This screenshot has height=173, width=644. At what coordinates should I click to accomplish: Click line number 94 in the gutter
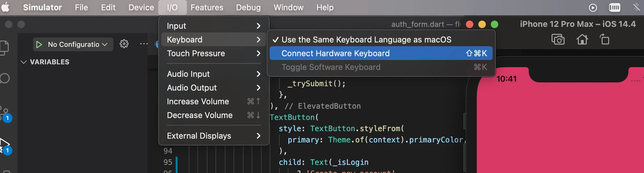click(x=168, y=151)
